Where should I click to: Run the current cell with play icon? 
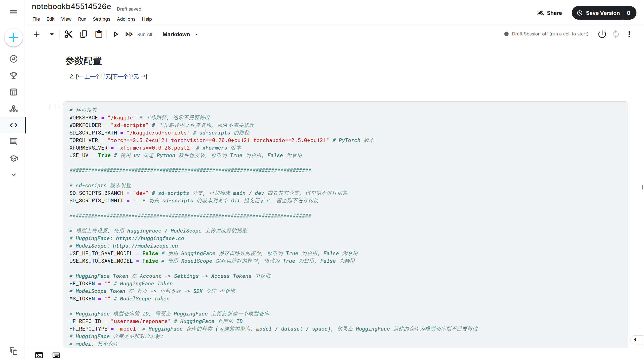click(116, 34)
